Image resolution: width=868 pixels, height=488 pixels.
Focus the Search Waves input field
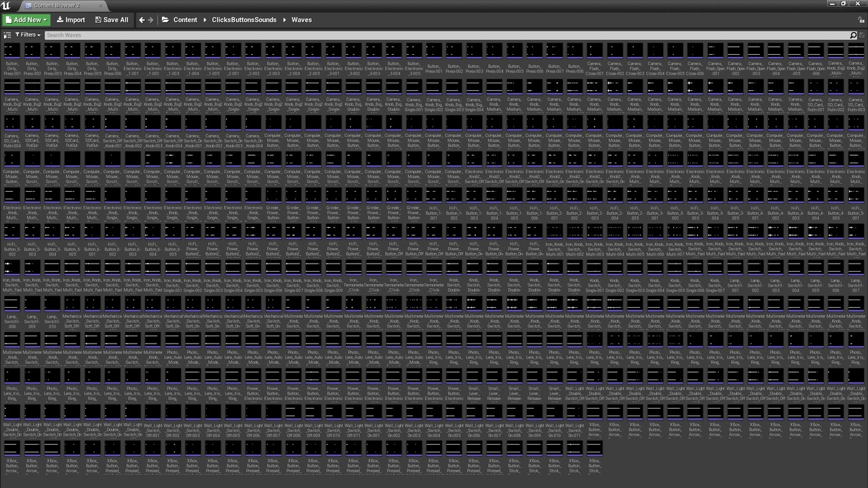(446, 35)
